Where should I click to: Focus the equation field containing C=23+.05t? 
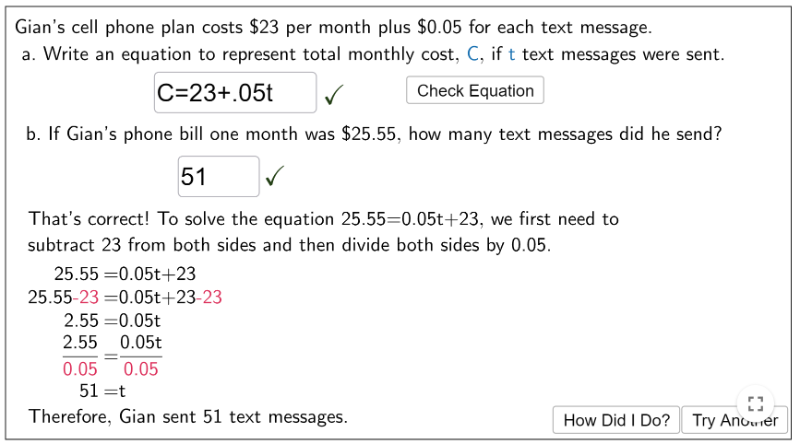pos(235,93)
